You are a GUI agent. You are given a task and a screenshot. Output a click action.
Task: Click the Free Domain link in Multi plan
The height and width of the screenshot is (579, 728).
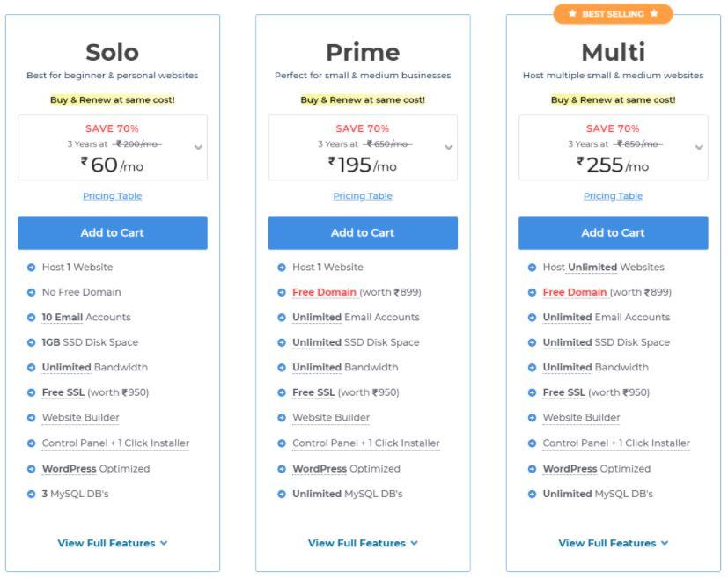[x=574, y=292]
